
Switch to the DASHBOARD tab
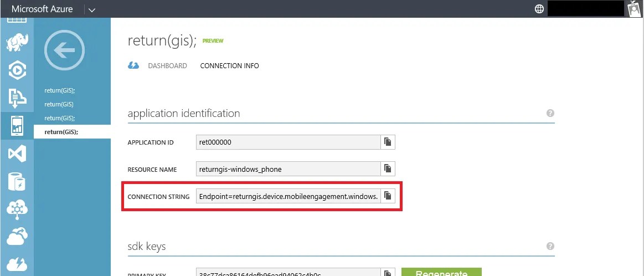[168, 66]
